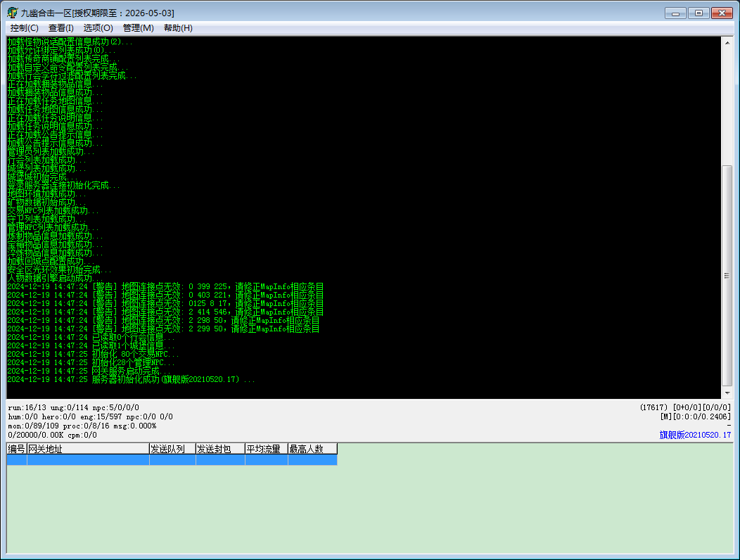Click the mon:0/89/109 status line

pyautogui.click(x=82, y=426)
